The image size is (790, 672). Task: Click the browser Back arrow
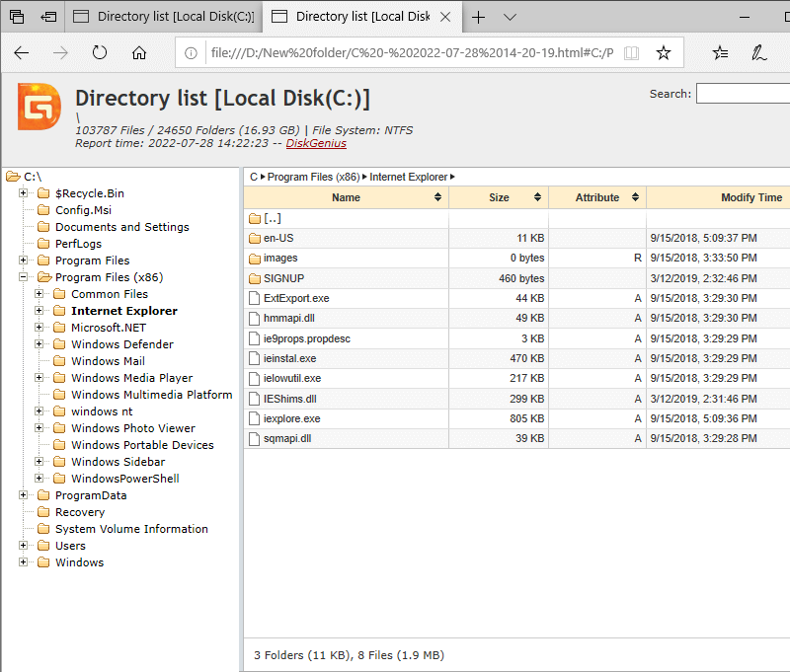[x=21, y=53]
